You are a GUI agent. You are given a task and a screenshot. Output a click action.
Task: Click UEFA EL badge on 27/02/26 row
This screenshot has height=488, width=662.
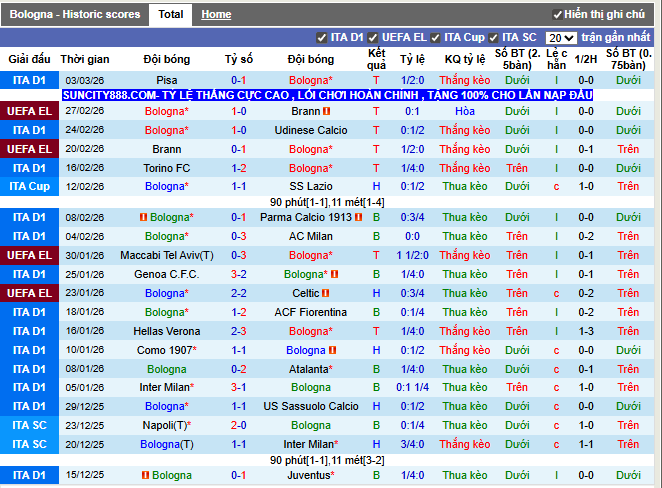[x=29, y=111]
